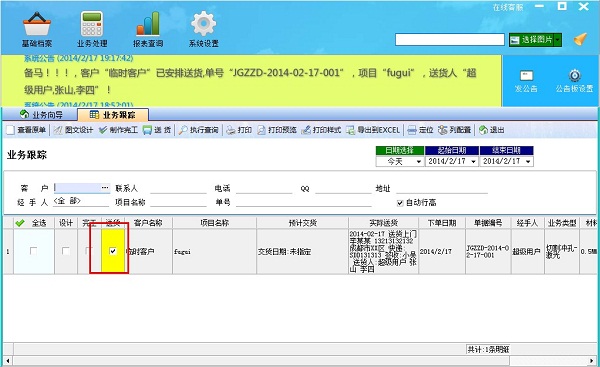Switch to 业务跟踪 tab

pos(113,115)
